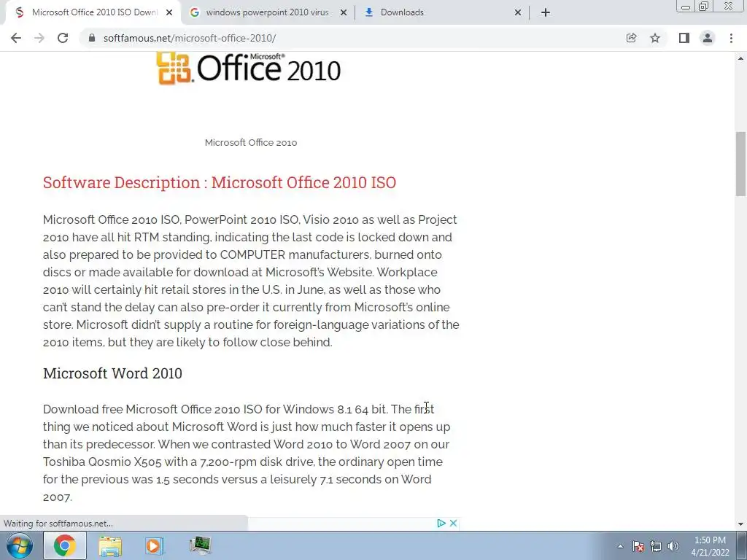The width and height of the screenshot is (747, 560).
Task: Go back to the previous page
Action: (16, 38)
